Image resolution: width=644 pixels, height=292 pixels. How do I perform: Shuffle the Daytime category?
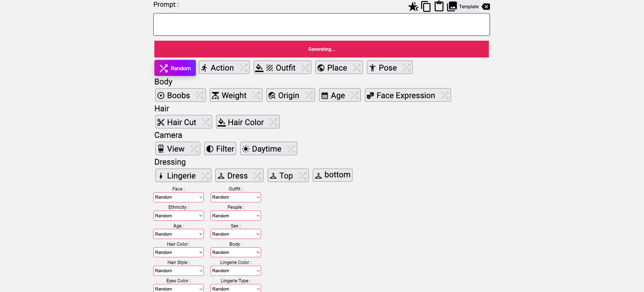point(291,149)
